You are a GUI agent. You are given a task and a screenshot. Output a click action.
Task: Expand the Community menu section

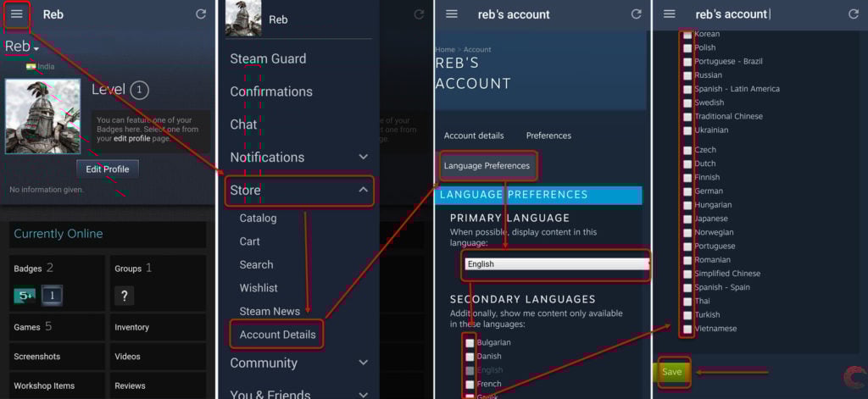tap(363, 363)
